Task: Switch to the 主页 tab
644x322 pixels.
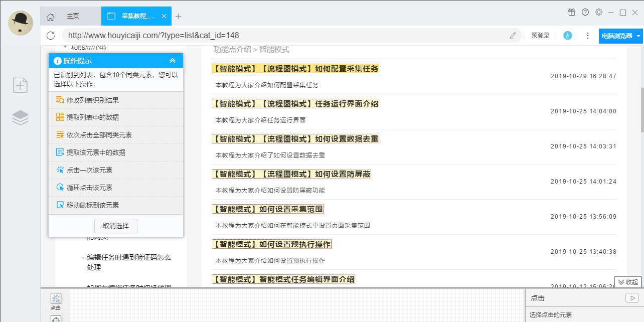Action: pyautogui.click(x=73, y=16)
